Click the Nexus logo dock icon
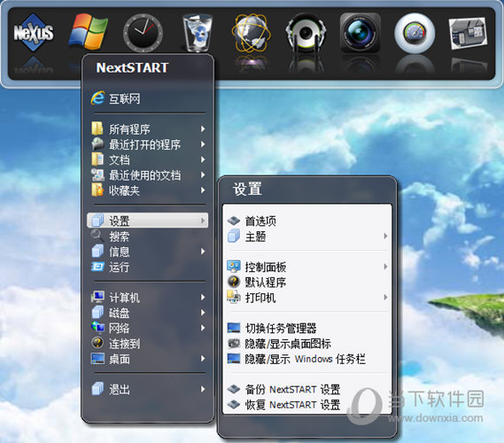 34,33
